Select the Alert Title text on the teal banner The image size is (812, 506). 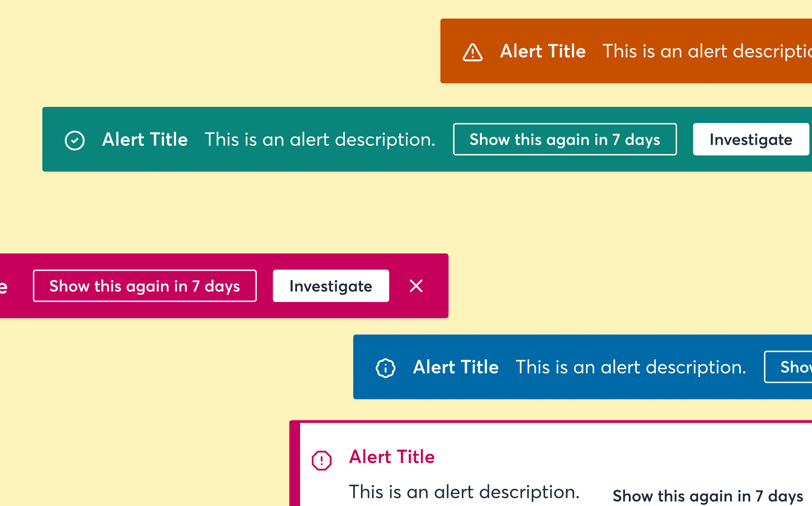click(x=145, y=140)
